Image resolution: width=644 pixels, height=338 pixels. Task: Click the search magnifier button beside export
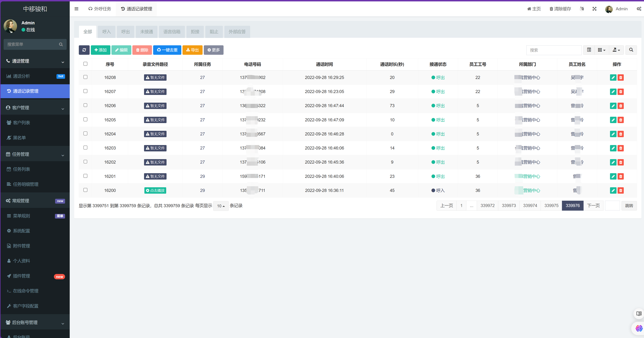[x=631, y=50]
